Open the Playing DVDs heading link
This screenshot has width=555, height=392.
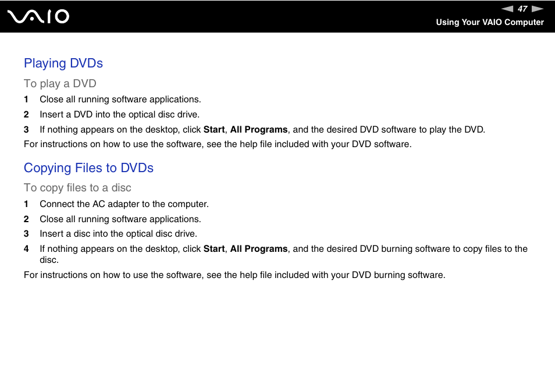(63, 63)
